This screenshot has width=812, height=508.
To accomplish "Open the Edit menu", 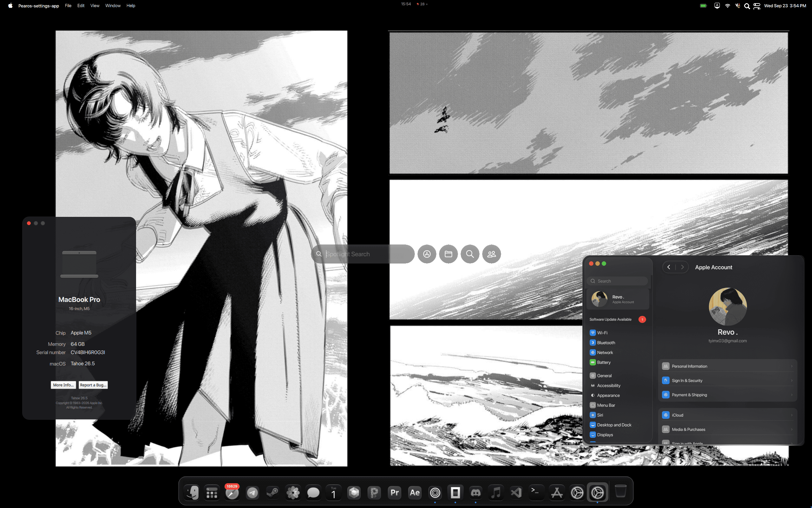I will coord(81,6).
